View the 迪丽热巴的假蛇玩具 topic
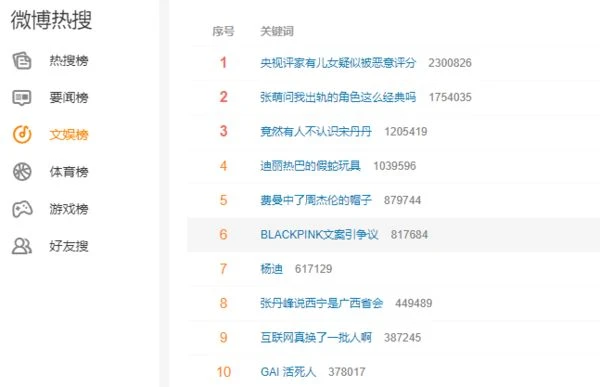The width and height of the screenshot is (600, 387). (x=310, y=166)
